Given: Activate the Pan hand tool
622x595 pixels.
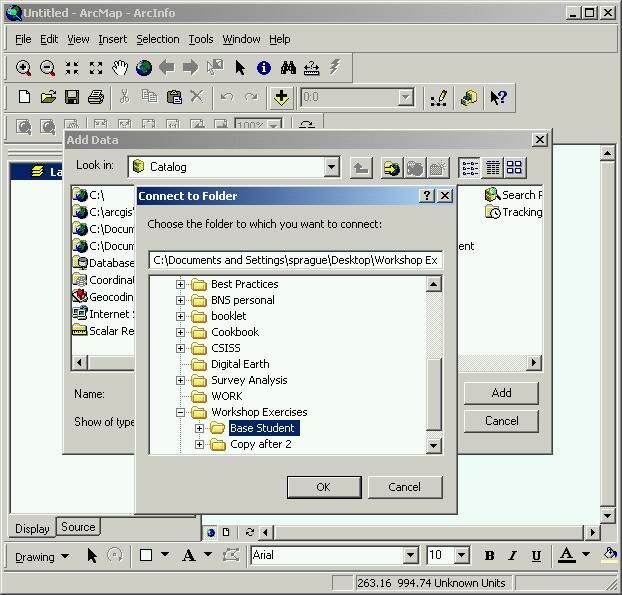Looking at the screenshot, I should tap(120, 68).
